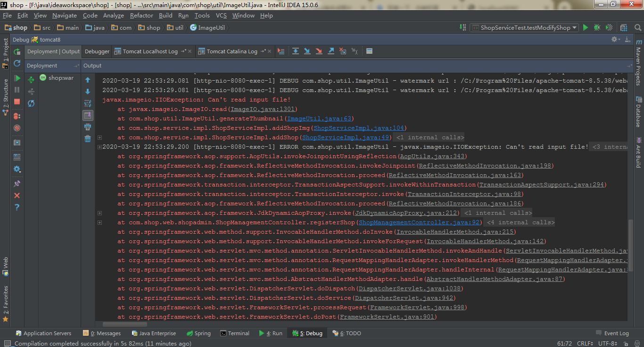
Task: Open the Terminal tool window
Action: pos(235,333)
